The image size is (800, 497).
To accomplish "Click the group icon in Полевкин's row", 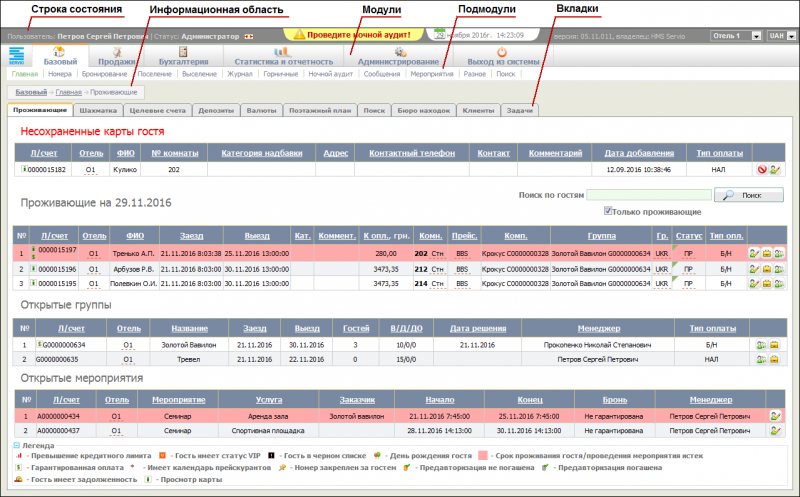I will (x=778, y=284).
